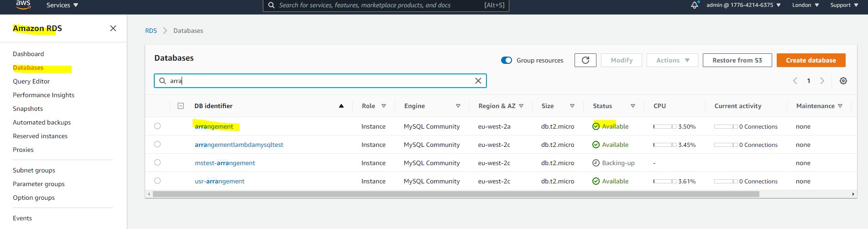Select the arrangement database radio button
Screen dimensions: 868x229
pos(157,126)
